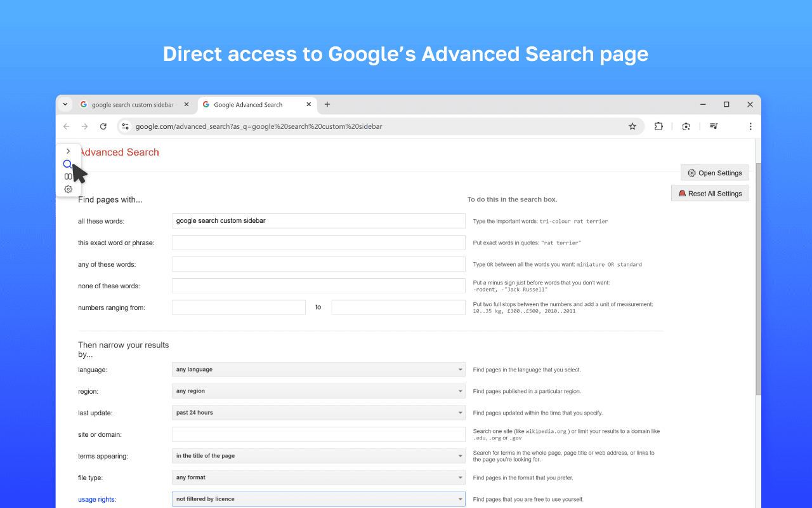Click the numbers range 'to' end field
This screenshot has width=812, height=508.
[398, 307]
